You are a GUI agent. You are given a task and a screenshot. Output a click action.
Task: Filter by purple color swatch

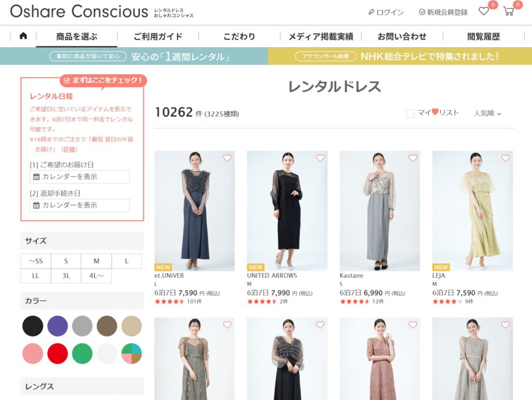[57, 326]
